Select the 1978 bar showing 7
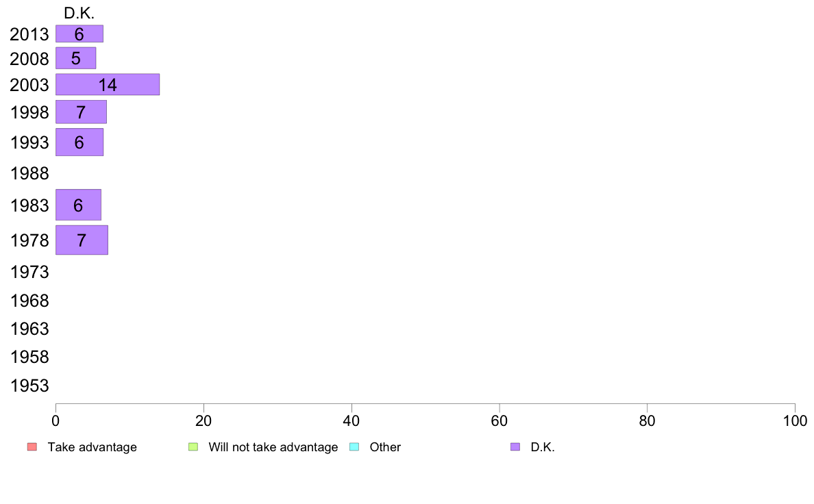 click(82, 240)
